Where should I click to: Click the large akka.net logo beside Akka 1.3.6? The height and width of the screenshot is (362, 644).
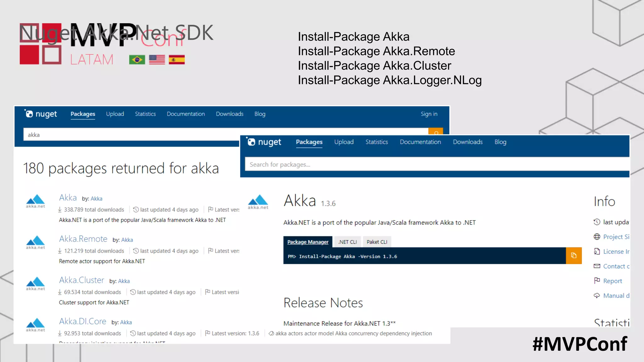pos(258,202)
